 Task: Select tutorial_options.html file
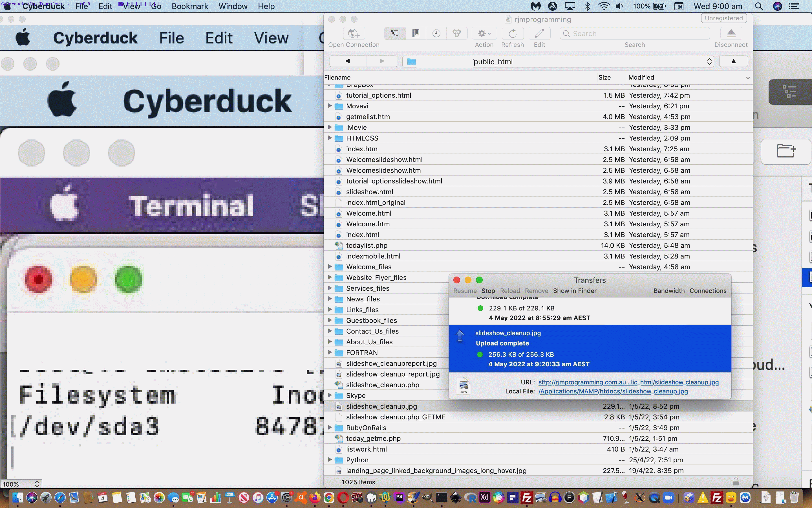[x=538, y=95]
